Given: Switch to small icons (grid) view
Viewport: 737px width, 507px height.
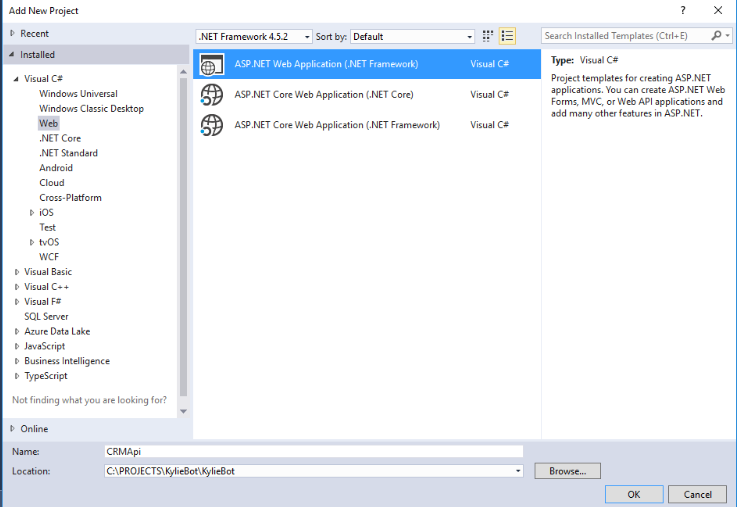Looking at the screenshot, I should pyautogui.click(x=487, y=36).
